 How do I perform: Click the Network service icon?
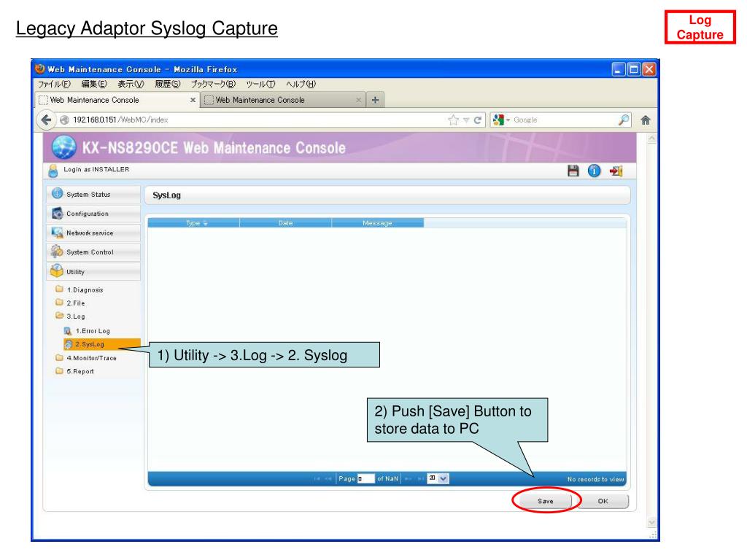click(x=57, y=233)
